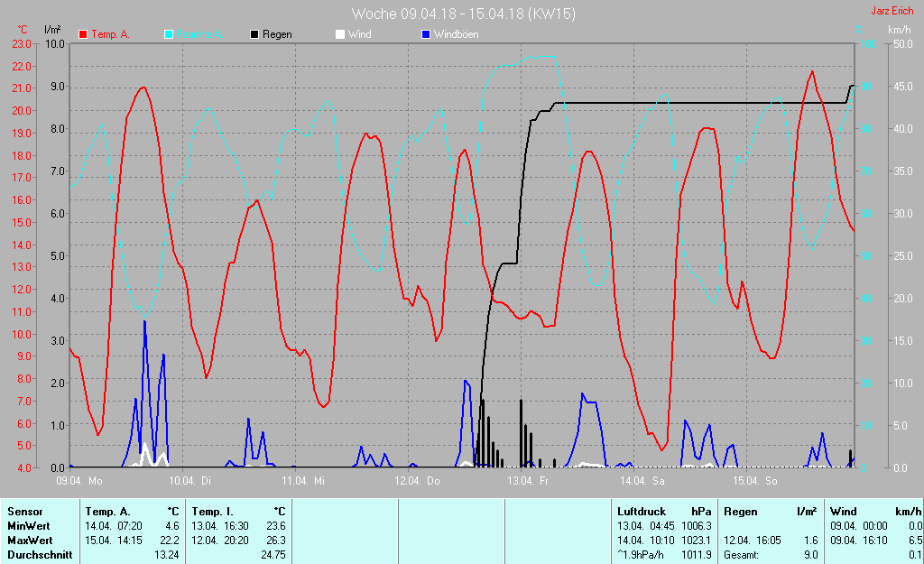Click the '12.04. Do' date label
The width and height of the screenshot is (924, 564).
point(417,481)
